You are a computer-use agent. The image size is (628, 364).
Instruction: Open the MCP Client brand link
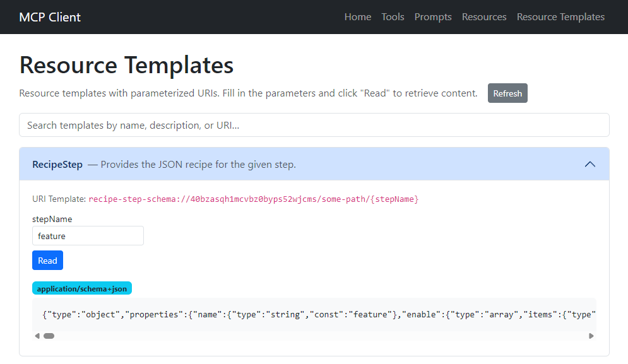50,17
